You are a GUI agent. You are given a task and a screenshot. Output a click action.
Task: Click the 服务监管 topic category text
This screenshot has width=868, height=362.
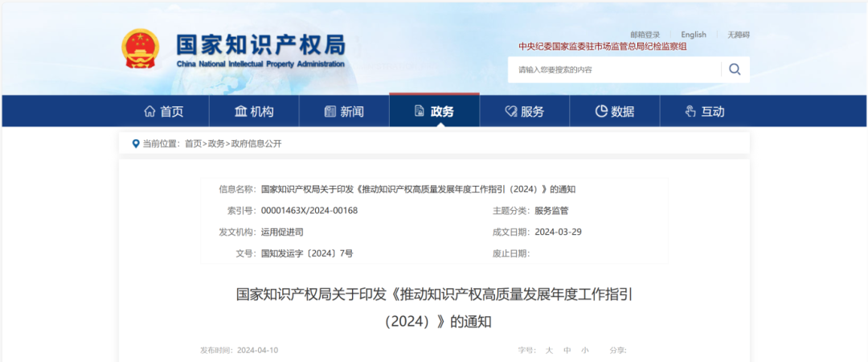click(x=552, y=211)
